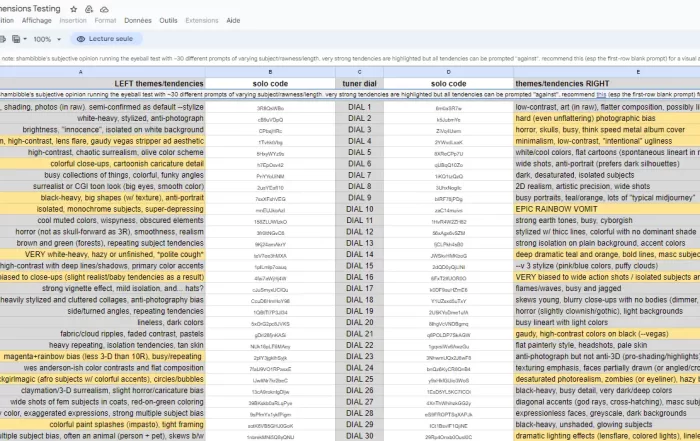The image size is (700, 441).
Task: Click '2D realism, artistic precision, wide shots' cell
Action: tap(607, 186)
